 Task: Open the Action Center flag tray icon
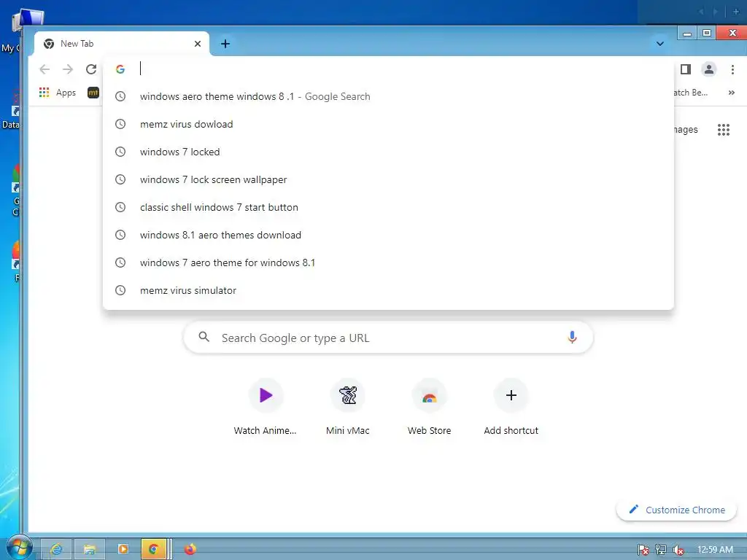coord(643,550)
